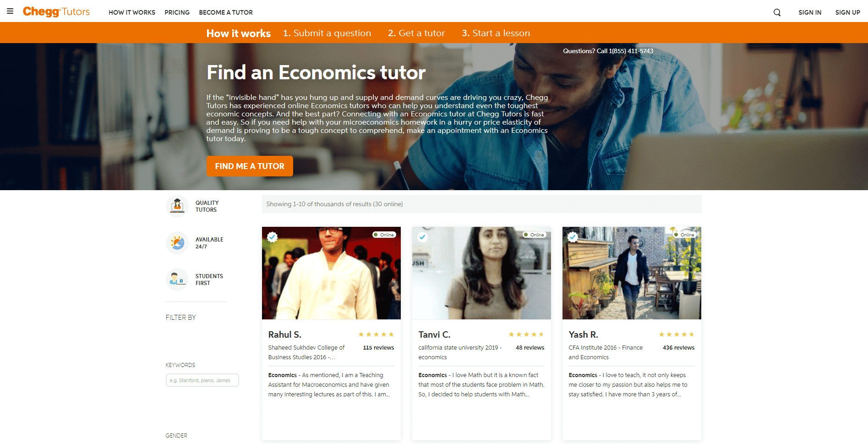Select step 3 Start a lesson
868x444 pixels.
(496, 33)
